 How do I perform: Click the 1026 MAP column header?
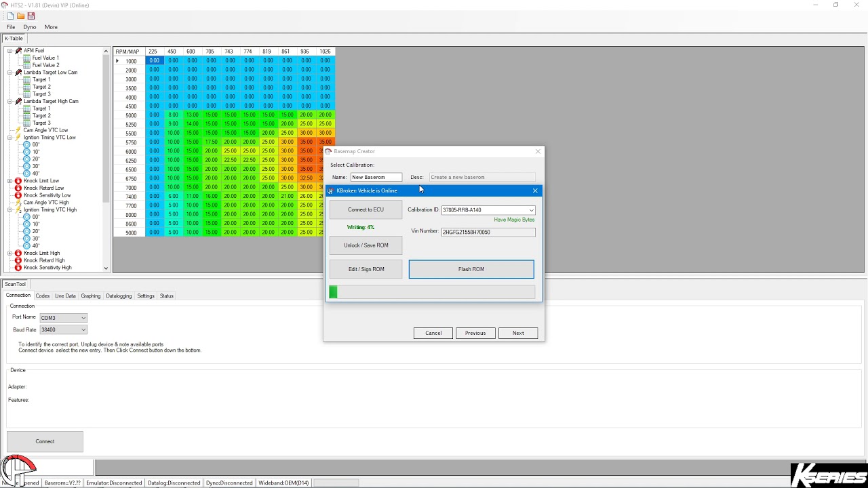coord(325,52)
